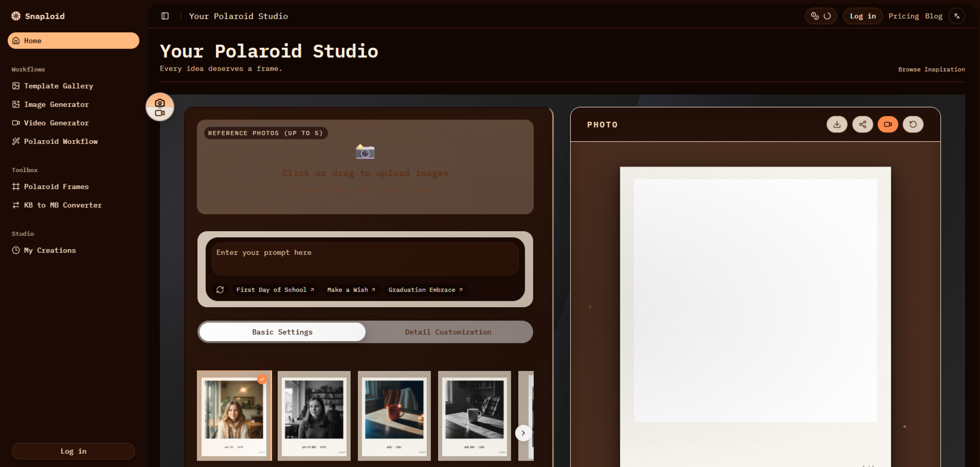
Task: Click the header Log in button
Action: click(x=862, y=16)
